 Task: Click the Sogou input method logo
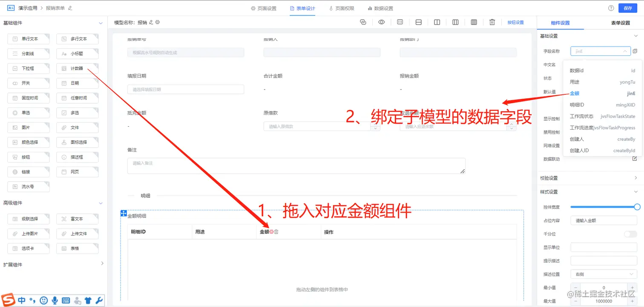click(8, 300)
